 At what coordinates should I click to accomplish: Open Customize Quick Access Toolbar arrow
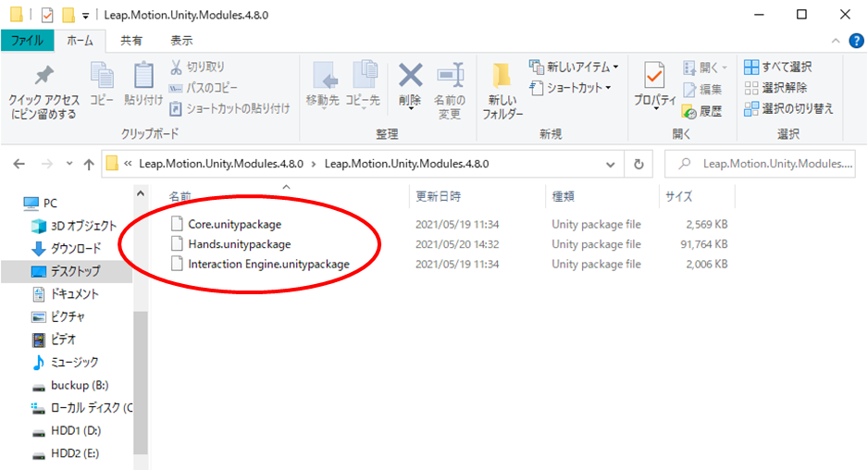click(85, 16)
